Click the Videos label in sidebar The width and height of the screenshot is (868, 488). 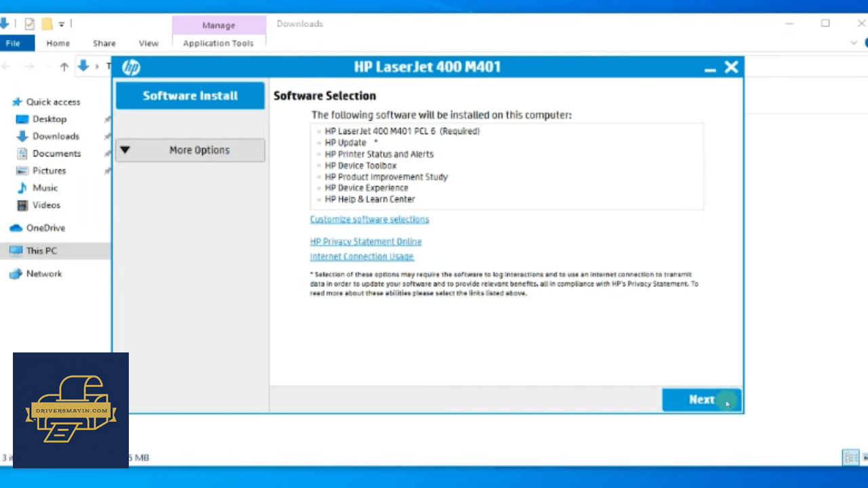point(46,205)
